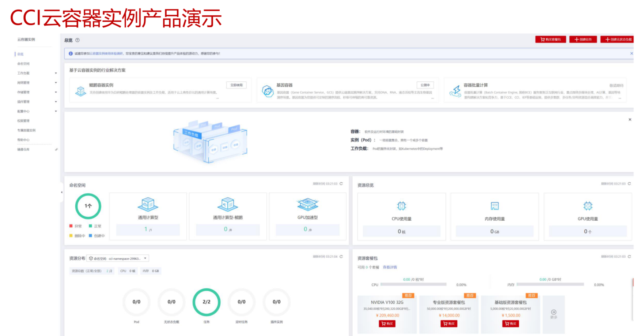This screenshot has width=644, height=336.
Task: Buy the NVIDIA V100 32G package
Action: pyautogui.click(x=387, y=324)
